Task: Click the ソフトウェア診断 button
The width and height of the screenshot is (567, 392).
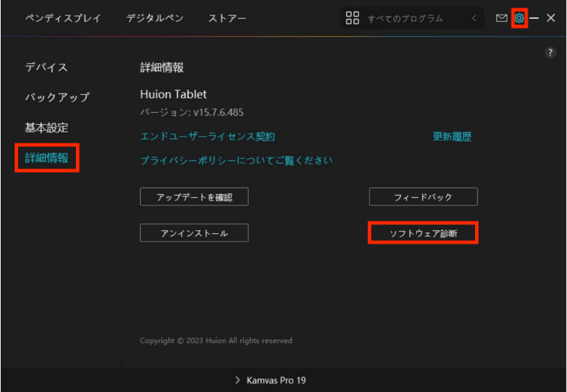Action: point(423,233)
